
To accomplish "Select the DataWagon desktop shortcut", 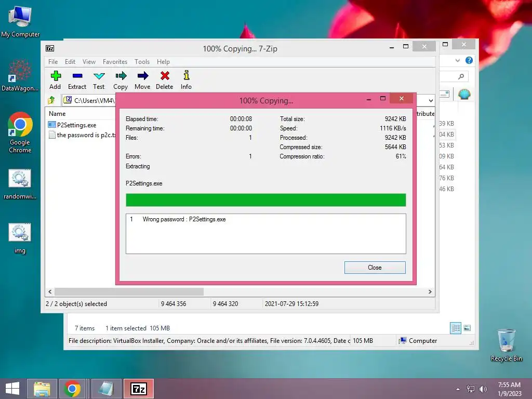I will (x=20, y=75).
